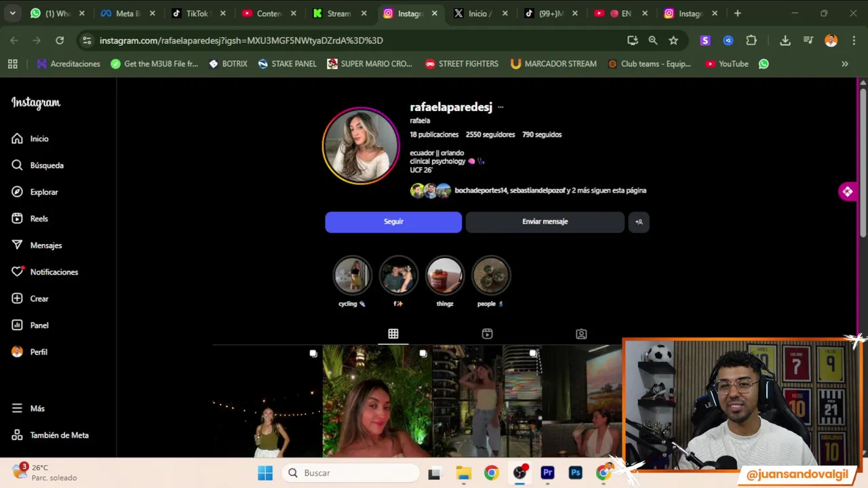
Task: Open Reels from the sidebar
Action: (x=30, y=219)
